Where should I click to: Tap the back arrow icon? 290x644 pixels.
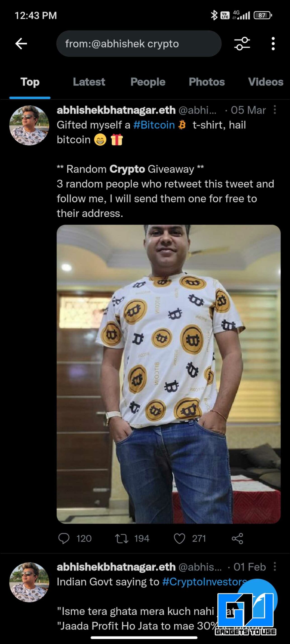coord(21,44)
